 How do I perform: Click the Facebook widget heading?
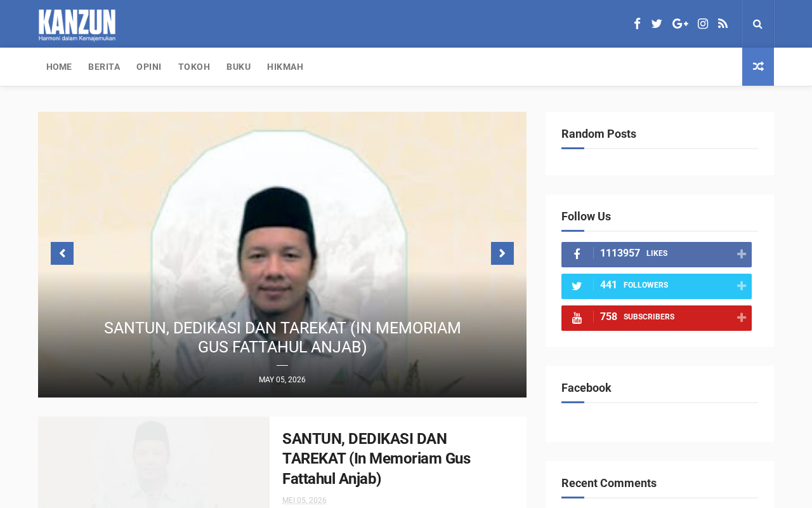pos(586,388)
